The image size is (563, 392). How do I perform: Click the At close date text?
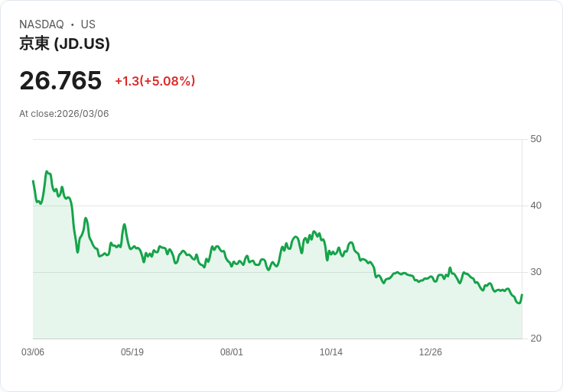(64, 114)
